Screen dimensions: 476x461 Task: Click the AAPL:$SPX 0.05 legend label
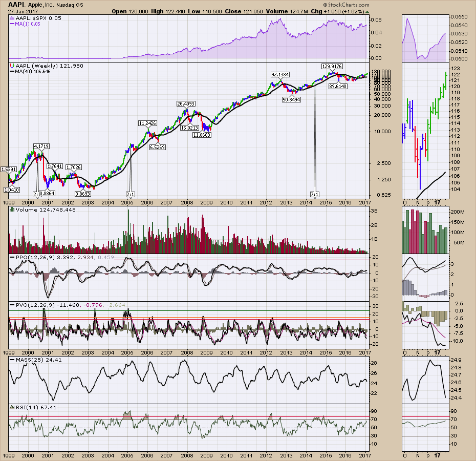click(x=38, y=18)
